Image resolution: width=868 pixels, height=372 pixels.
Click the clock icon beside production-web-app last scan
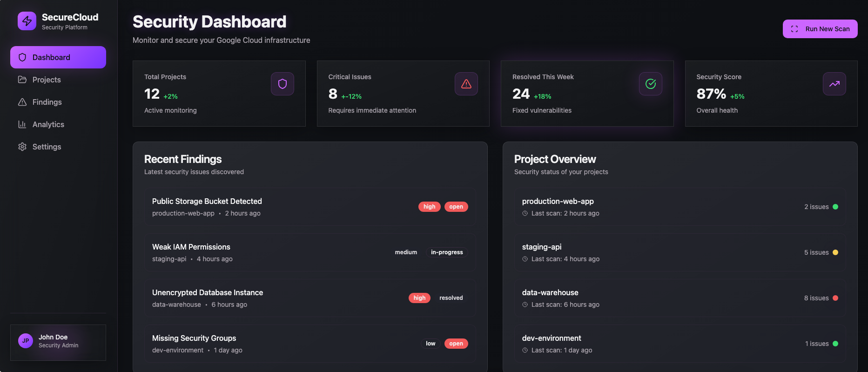524,213
